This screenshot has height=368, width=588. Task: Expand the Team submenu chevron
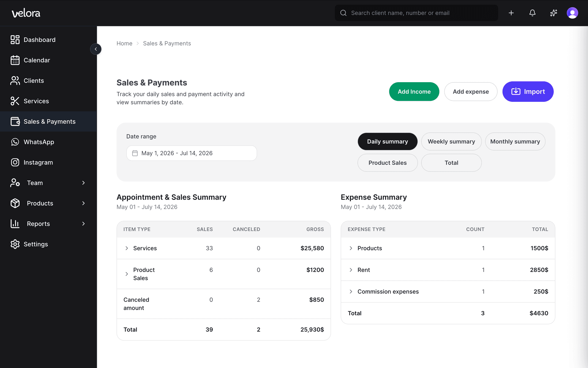coord(83,183)
